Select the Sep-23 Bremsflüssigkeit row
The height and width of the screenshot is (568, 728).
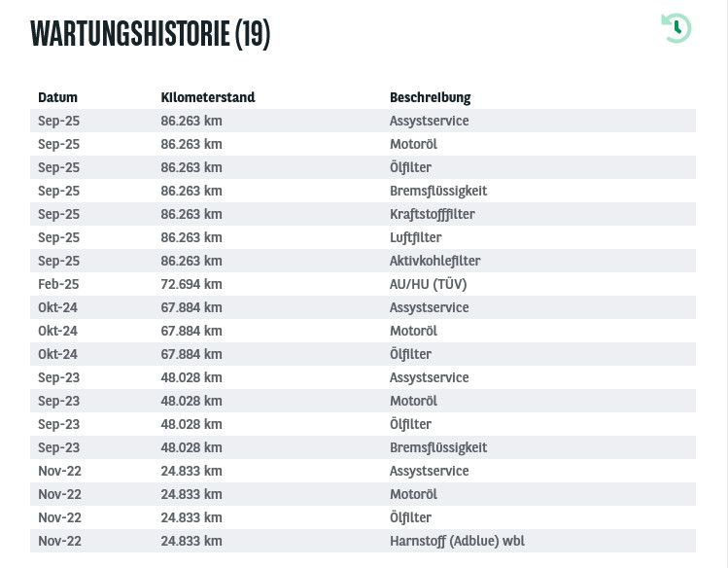point(364,447)
